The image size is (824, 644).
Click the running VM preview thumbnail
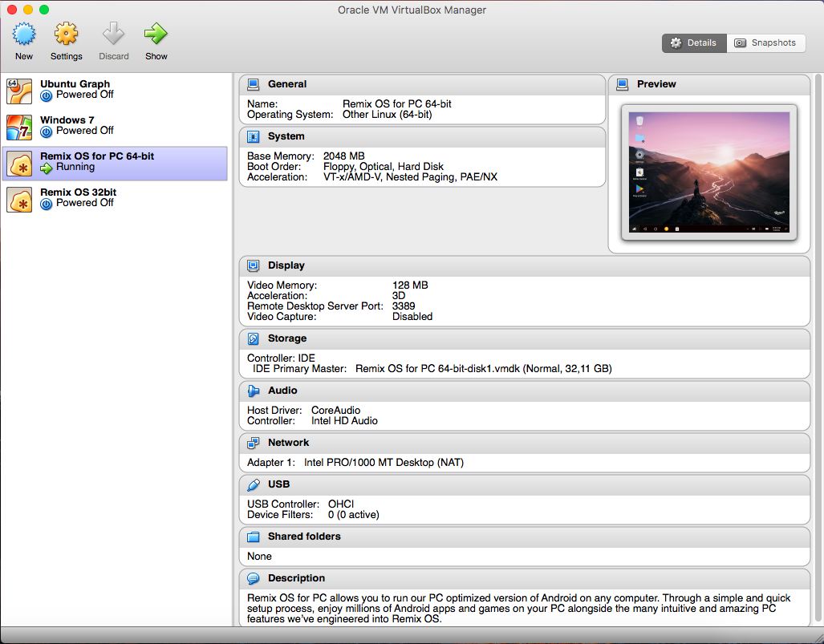pos(709,172)
